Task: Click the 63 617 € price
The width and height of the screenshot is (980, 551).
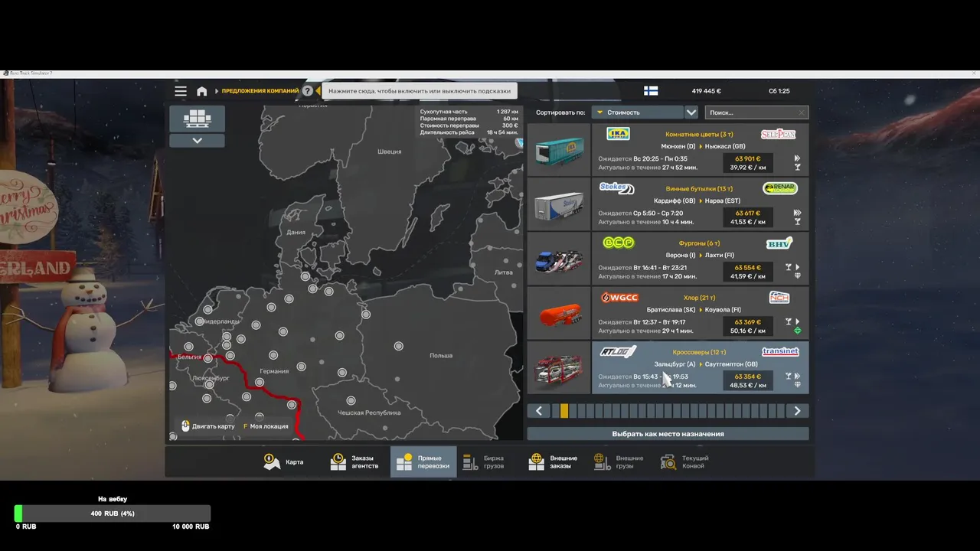Action: [747, 213]
